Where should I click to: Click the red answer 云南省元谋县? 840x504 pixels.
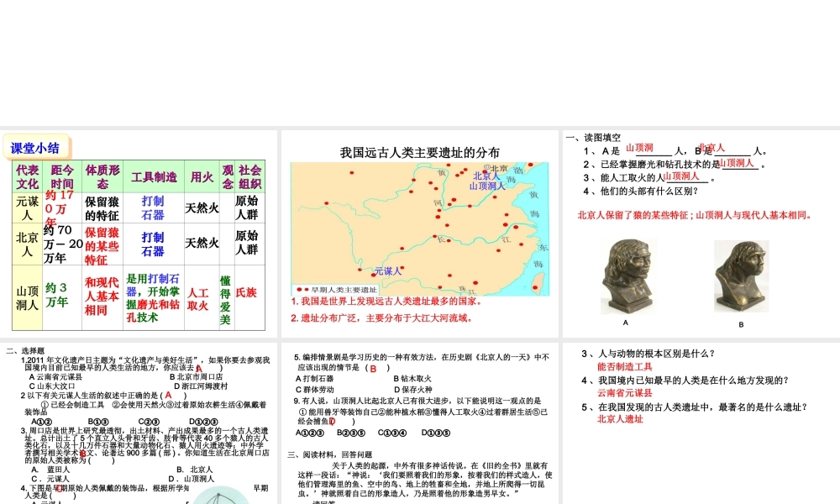625,392
